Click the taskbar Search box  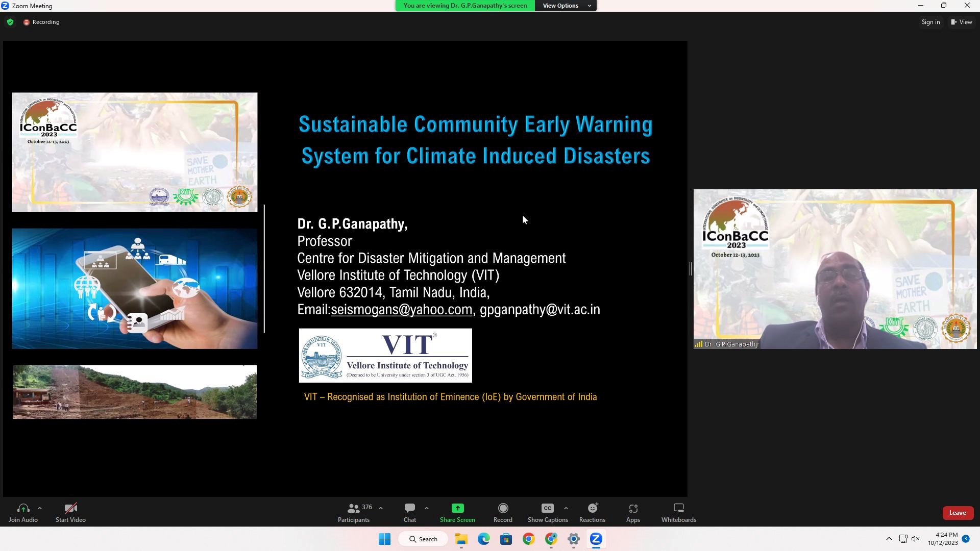423,539
